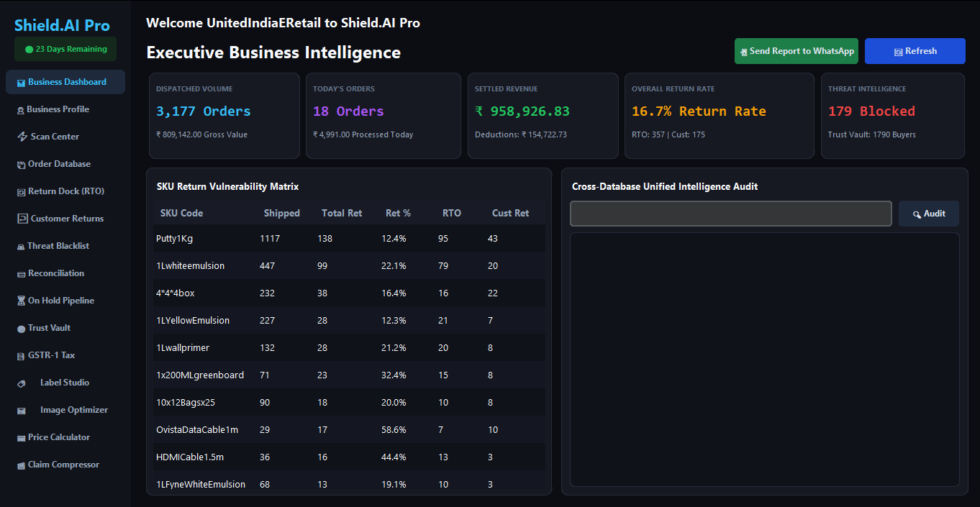980x507 pixels.
Task: Click the Image Optimizer icon
Action: (x=22, y=411)
